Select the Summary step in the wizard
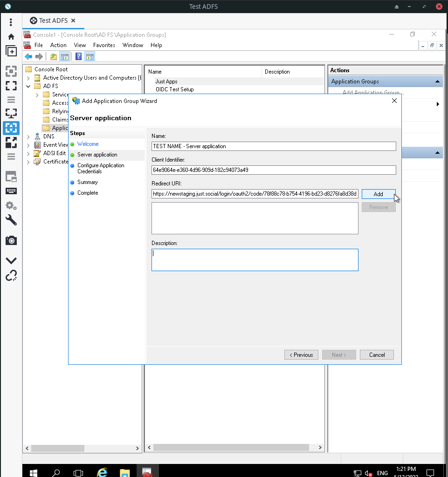The image size is (448, 477). pyautogui.click(x=88, y=182)
